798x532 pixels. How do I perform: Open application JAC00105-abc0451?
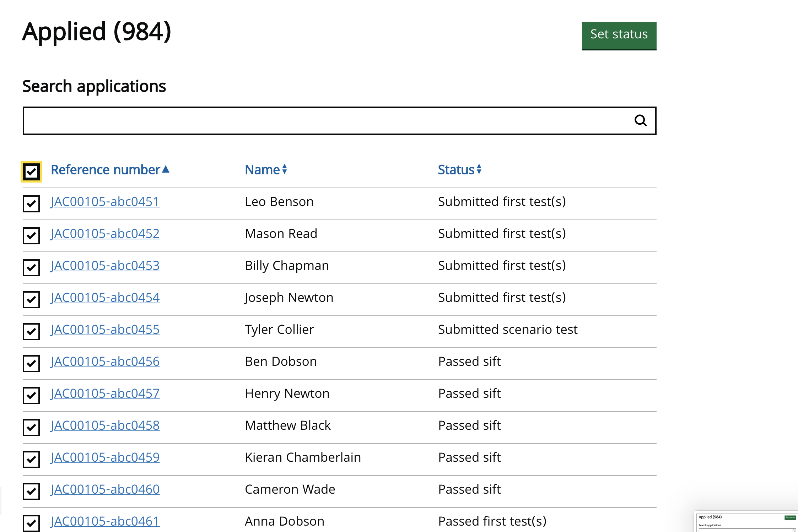pyautogui.click(x=105, y=202)
